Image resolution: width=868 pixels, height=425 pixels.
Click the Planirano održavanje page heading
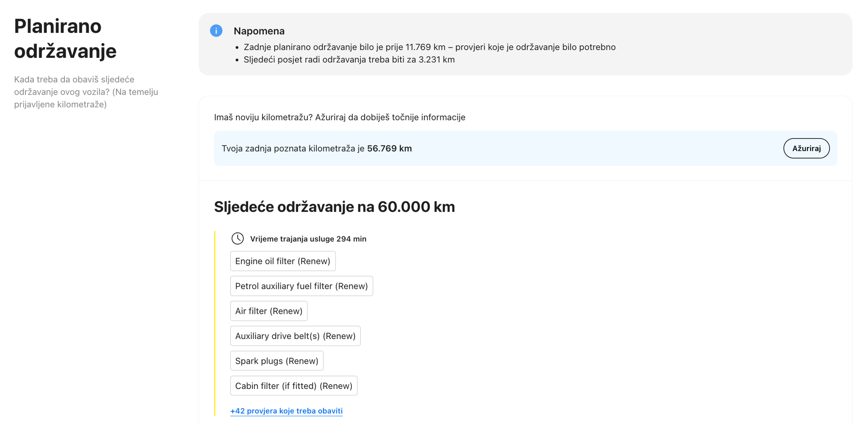click(x=65, y=38)
